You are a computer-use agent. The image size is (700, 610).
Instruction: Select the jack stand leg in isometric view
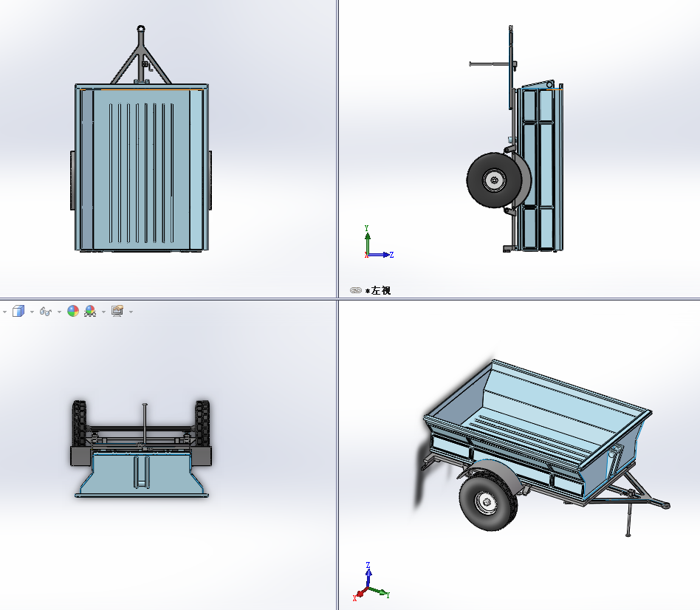pyautogui.click(x=628, y=519)
